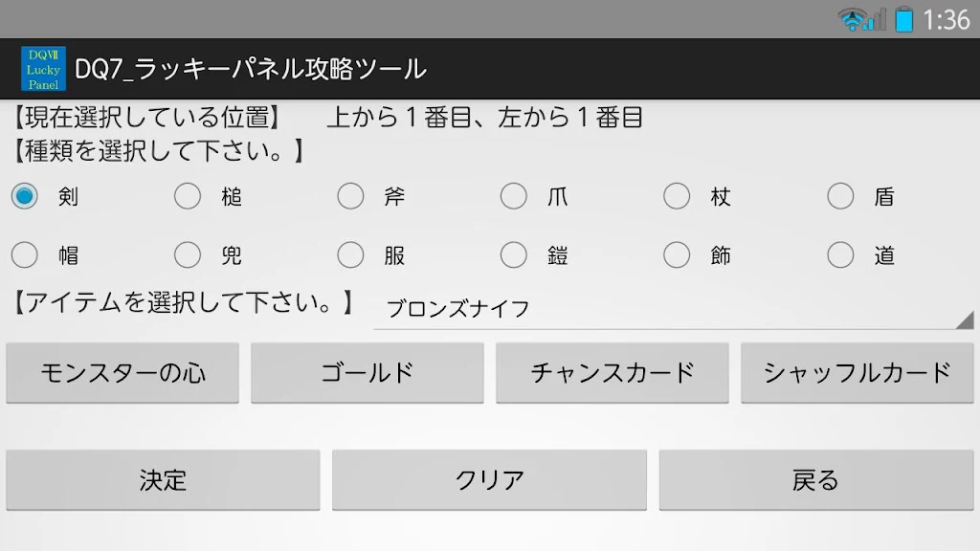Tap the signal strength icon
Screen dimensions: 980x551
[877, 19]
